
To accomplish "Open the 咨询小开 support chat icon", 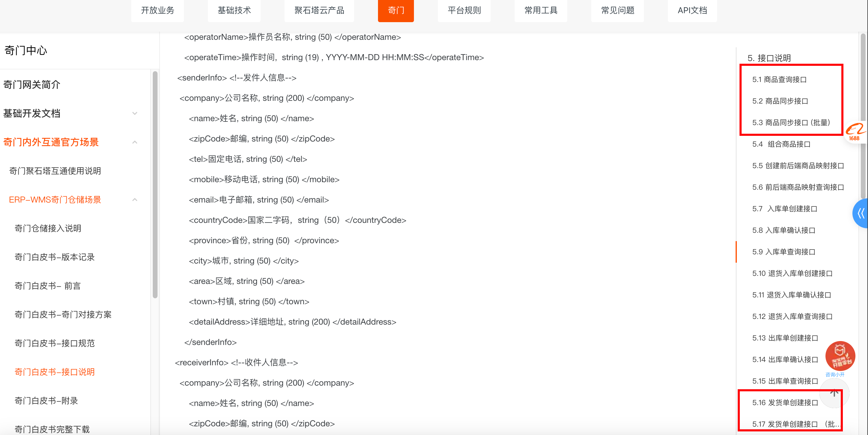I will point(839,356).
